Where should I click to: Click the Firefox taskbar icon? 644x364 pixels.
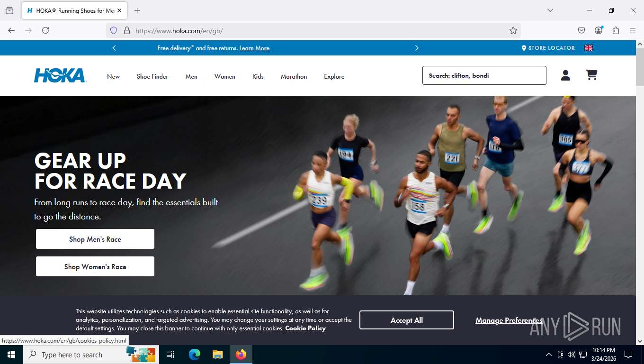click(241, 355)
